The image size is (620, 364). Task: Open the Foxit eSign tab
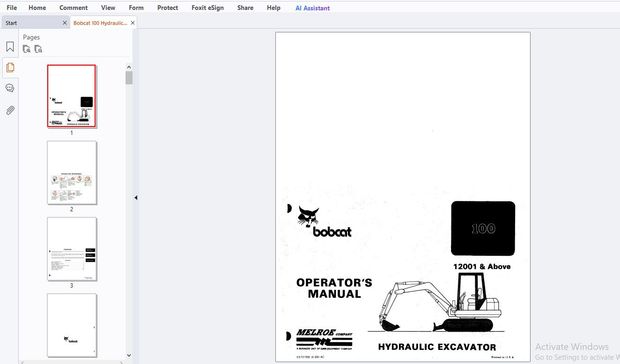pos(208,8)
